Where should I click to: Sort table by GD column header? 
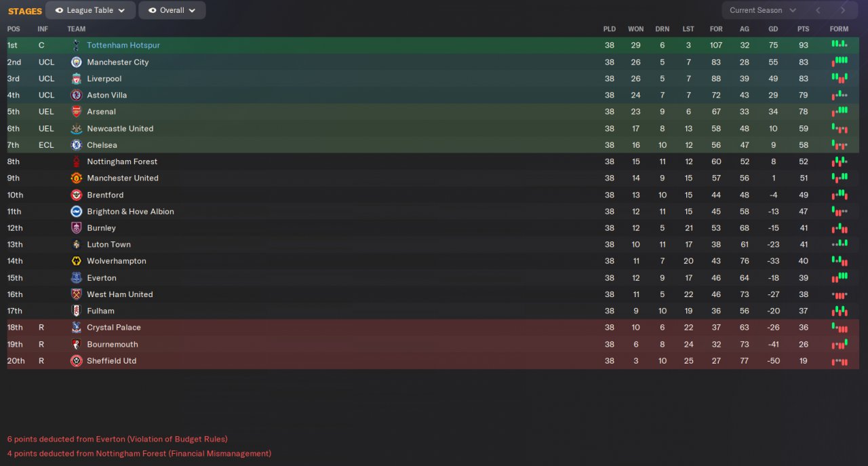[773, 29]
